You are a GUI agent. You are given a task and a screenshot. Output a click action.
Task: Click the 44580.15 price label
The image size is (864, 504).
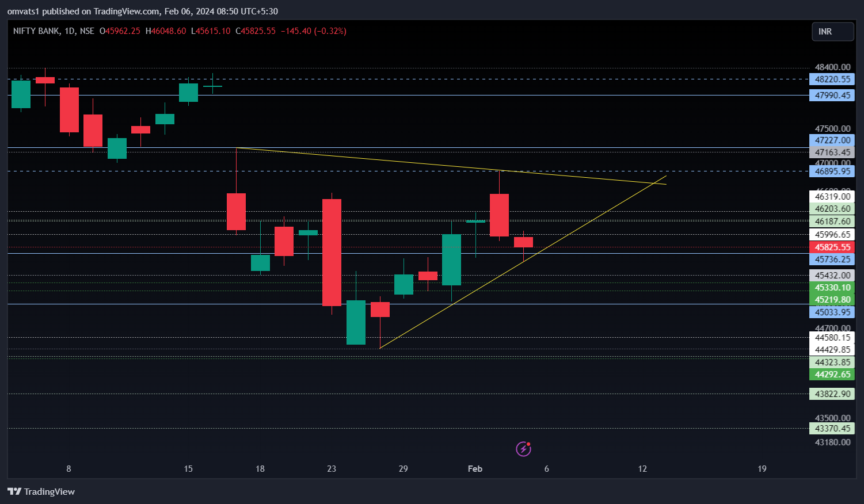(x=832, y=338)
